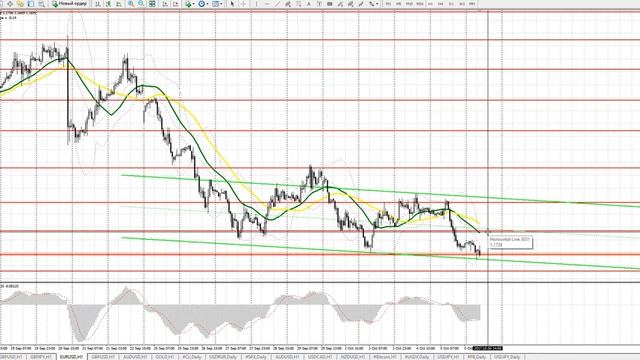Click the highlighted date label on time axis

[x=487, y=348]
